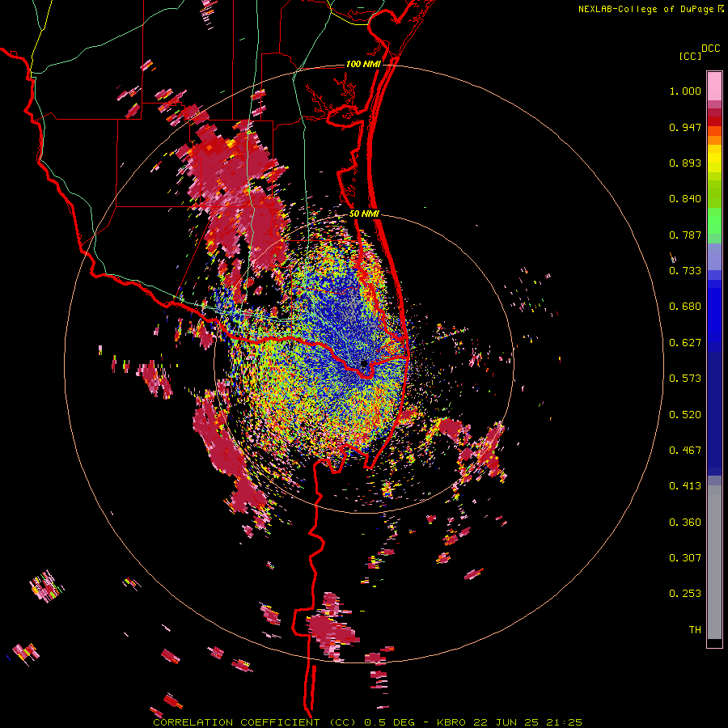The width and height of the screenshot is (728, 728).
Task: Click the CORRELATION COEFFICIENT (CC) title text
Action: [255, 722]
